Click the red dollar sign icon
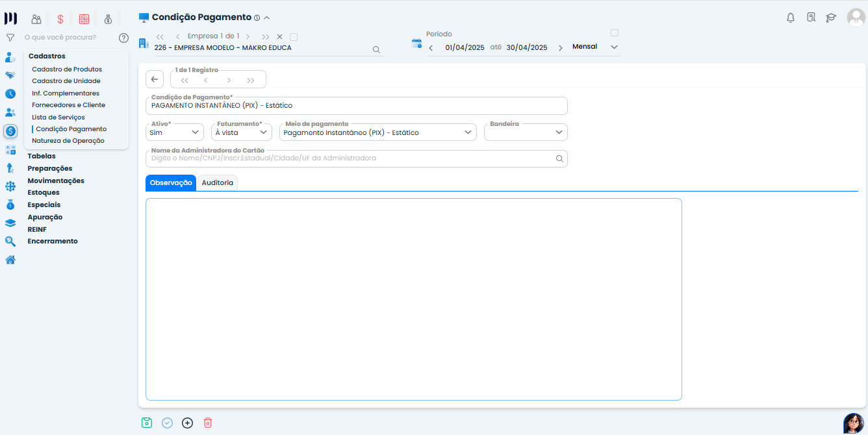868x435 pixels. [60, 19]
